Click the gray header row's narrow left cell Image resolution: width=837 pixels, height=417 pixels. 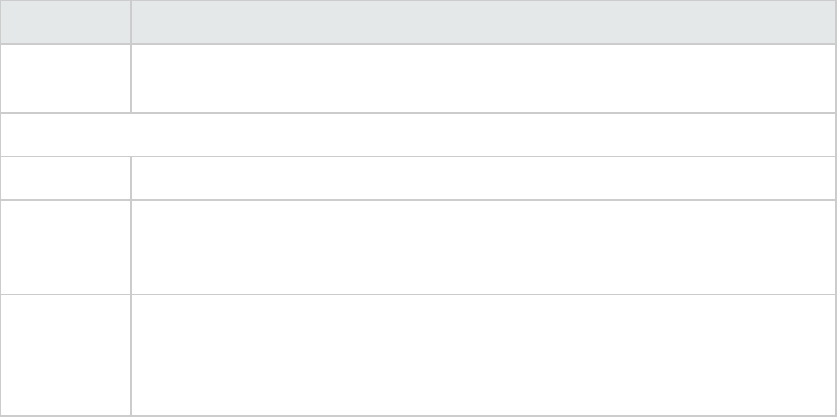coord(65,21)
